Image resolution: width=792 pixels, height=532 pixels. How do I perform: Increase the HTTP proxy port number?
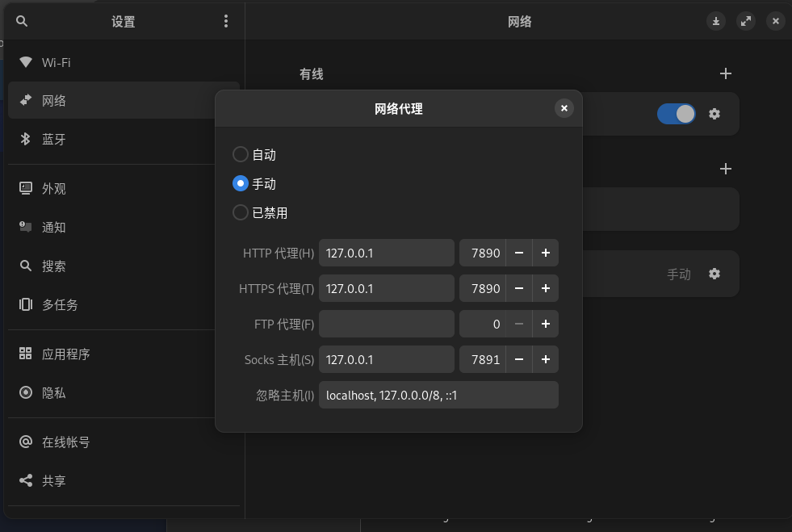click(x=546, y=253)
